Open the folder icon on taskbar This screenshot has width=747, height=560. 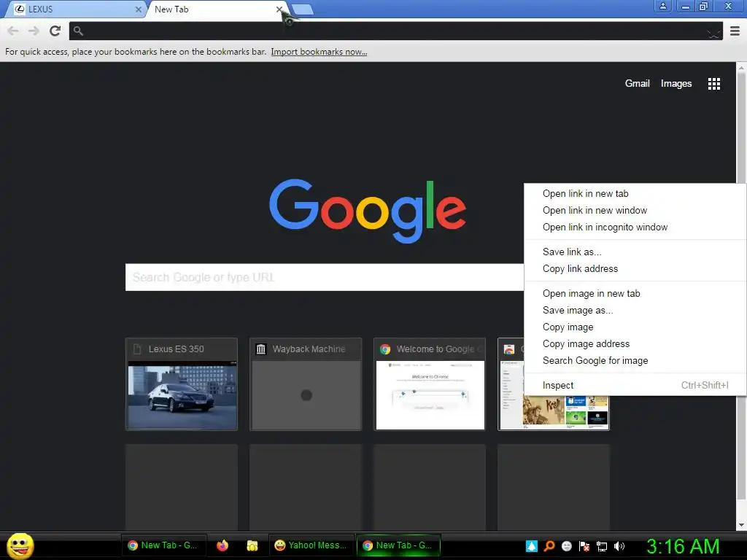(x=252, y=545)
